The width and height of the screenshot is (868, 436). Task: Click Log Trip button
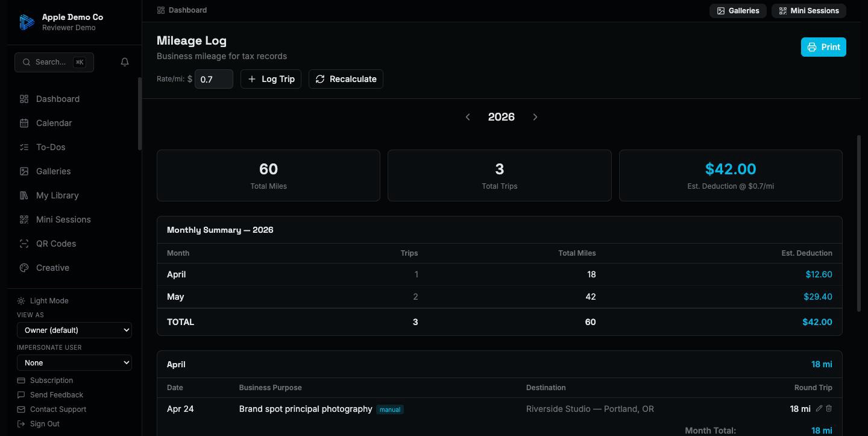[x=271, y=79]
